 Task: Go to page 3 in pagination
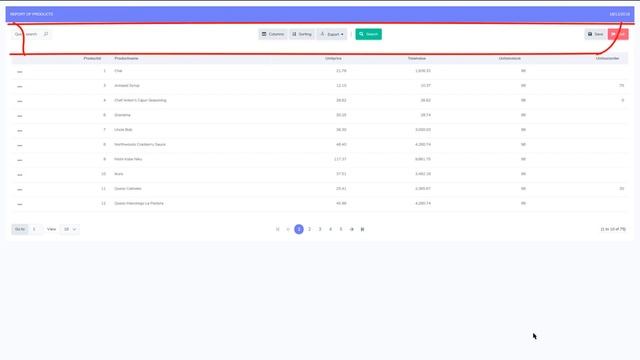click(x=320, y=229)
